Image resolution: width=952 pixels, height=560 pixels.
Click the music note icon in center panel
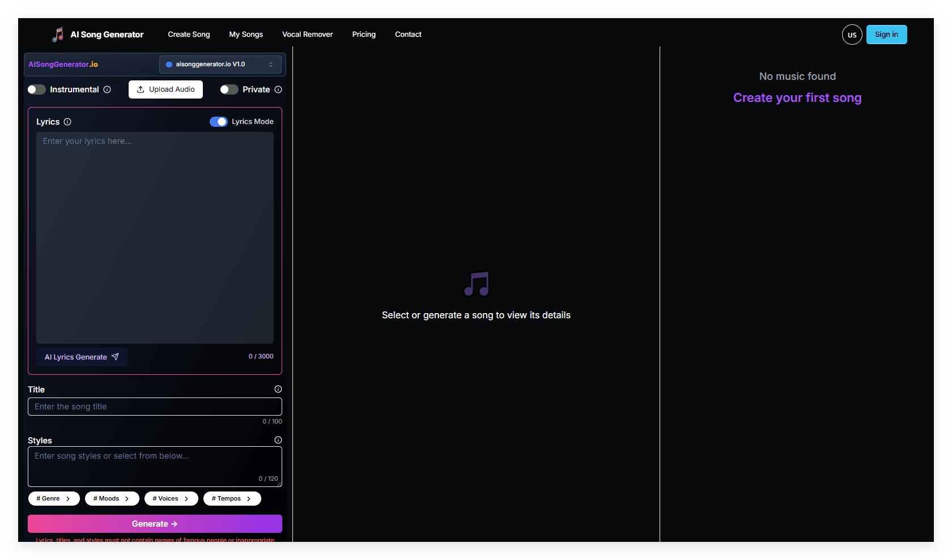[476, 284]
